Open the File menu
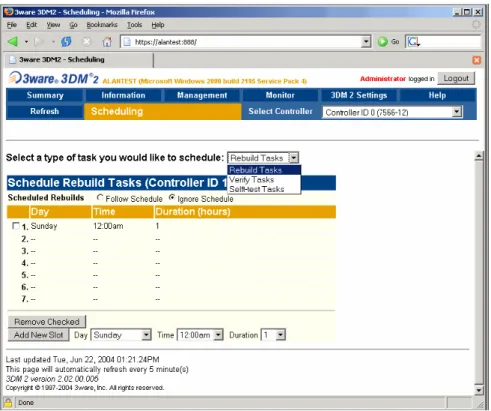491x411 pixels. [12, 25]
